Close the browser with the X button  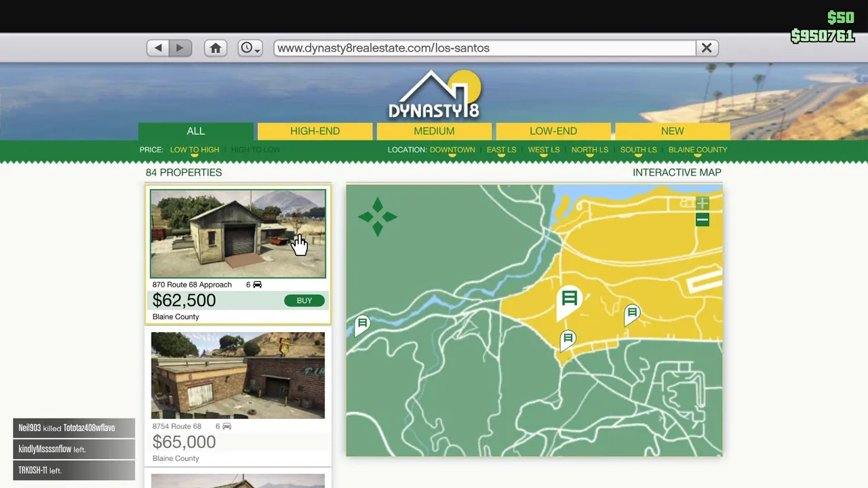pyautogui.click(x=707, y=48)
